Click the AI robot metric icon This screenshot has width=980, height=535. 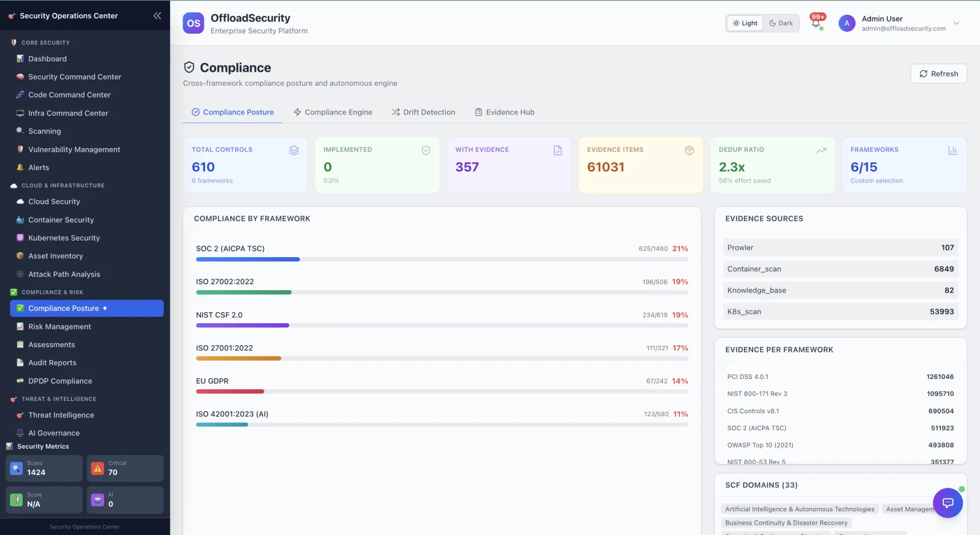pos(97,500)
